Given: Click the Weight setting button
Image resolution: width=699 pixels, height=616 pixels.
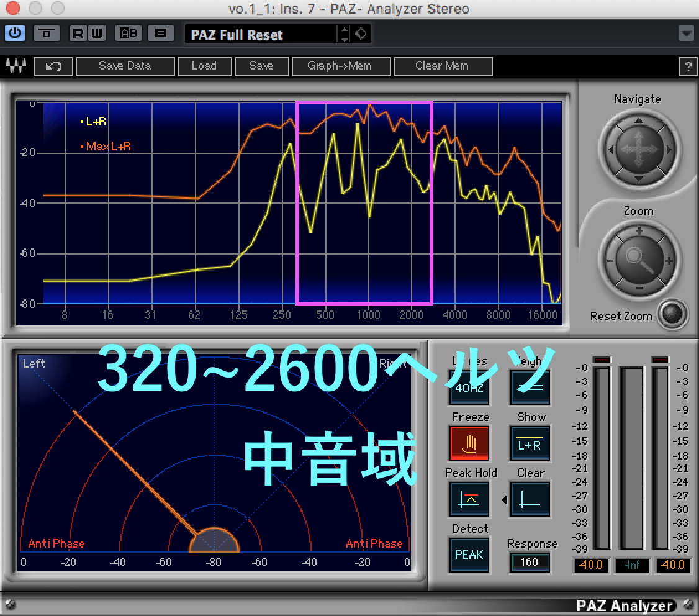Looking at the screenshot, I should (x=530, y=387).
